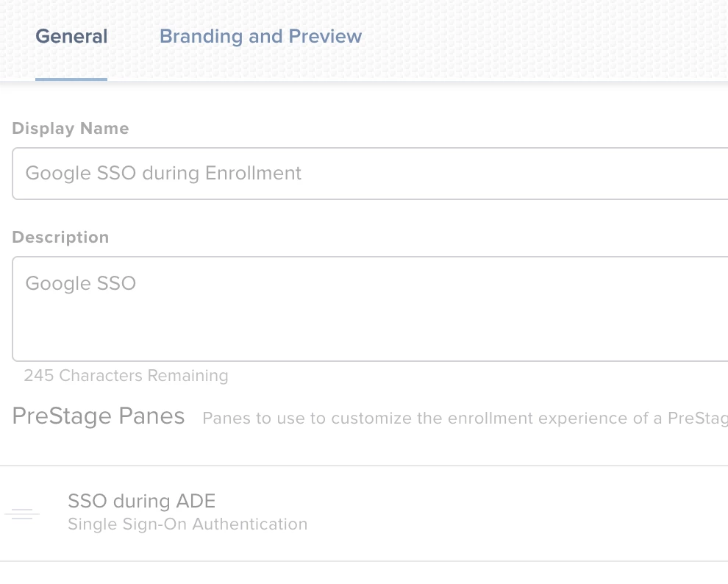The image size is (728, 584).
Task: Grab the drag handle beside SSO during ADE
Action: click(22, 513)
